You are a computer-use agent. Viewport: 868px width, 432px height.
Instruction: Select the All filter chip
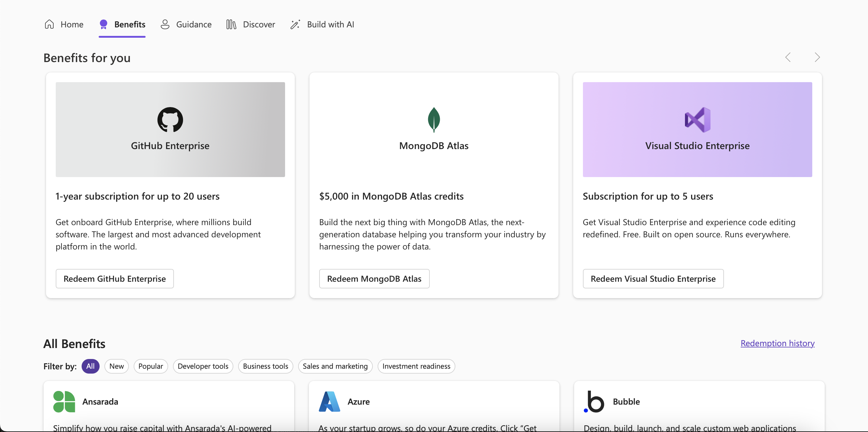[x=90, y=366]
